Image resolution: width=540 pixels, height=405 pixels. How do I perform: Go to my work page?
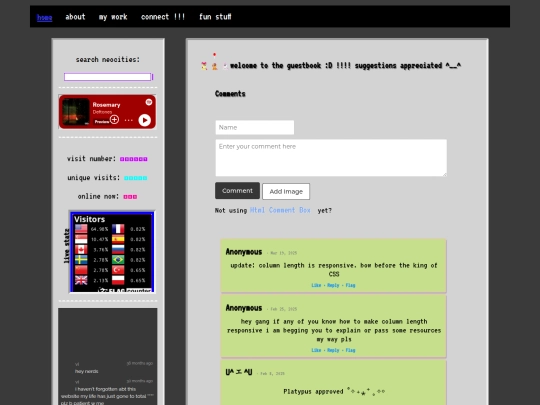click(x=113, y=17)
